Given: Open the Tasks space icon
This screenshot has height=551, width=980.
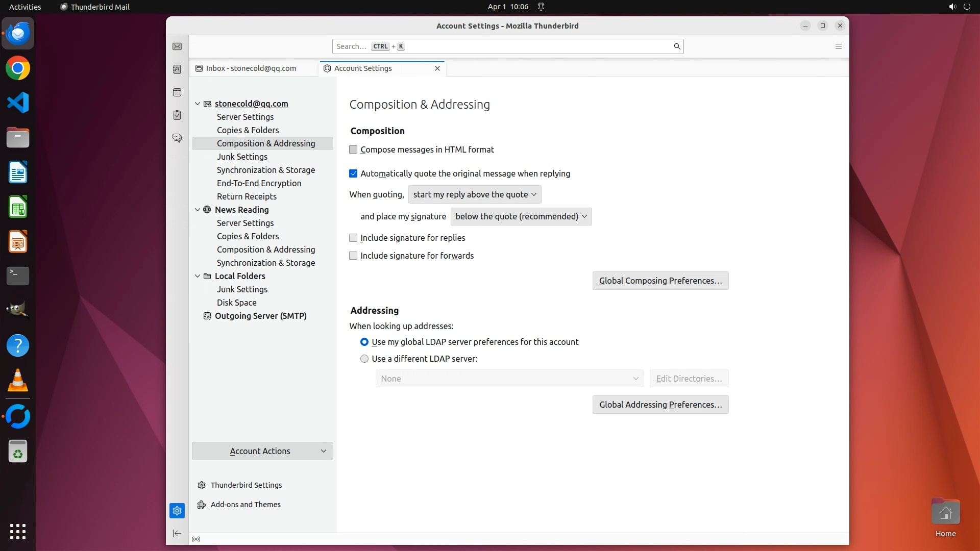Looking at the screenshot, I should [177, 115].
